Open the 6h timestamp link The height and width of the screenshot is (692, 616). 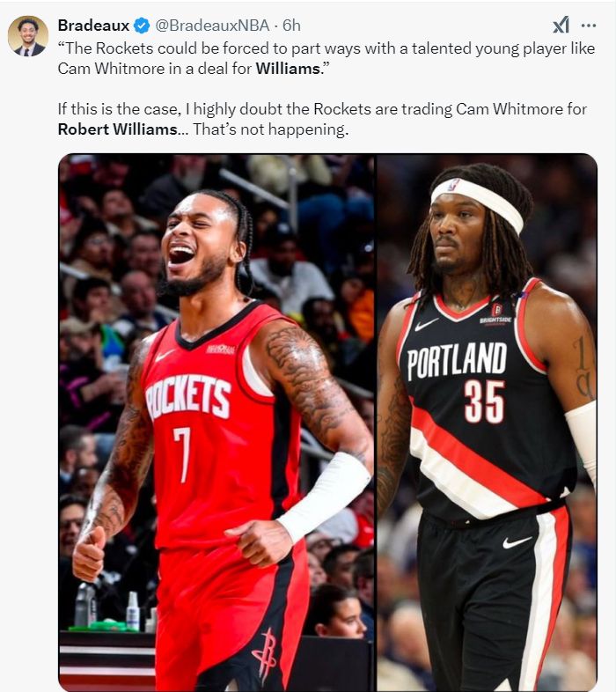(291, 26)
